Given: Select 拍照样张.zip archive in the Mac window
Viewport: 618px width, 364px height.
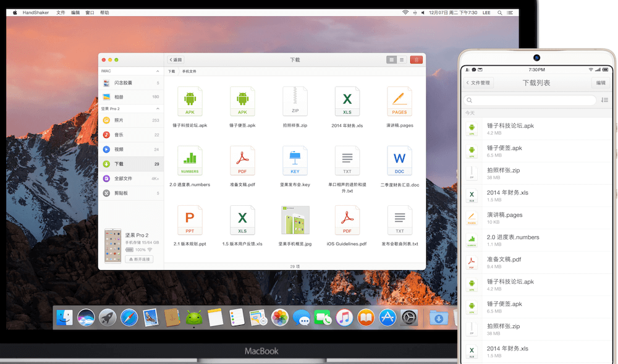Looking at the screenshot, I should (x=295, y=101).
